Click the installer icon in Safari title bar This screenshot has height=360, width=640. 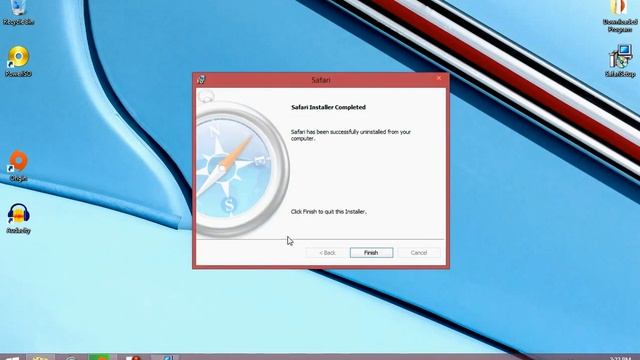click(x=201, y=80)
